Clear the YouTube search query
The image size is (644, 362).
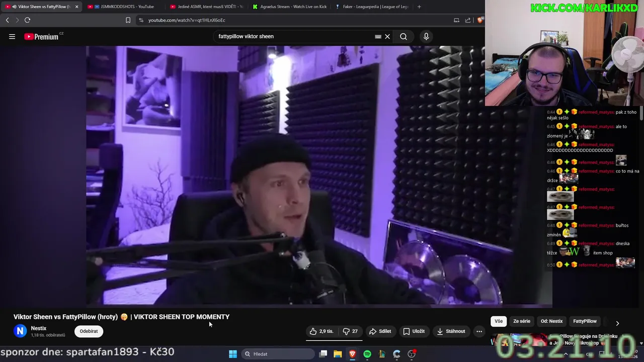click(x=387, y=36)
